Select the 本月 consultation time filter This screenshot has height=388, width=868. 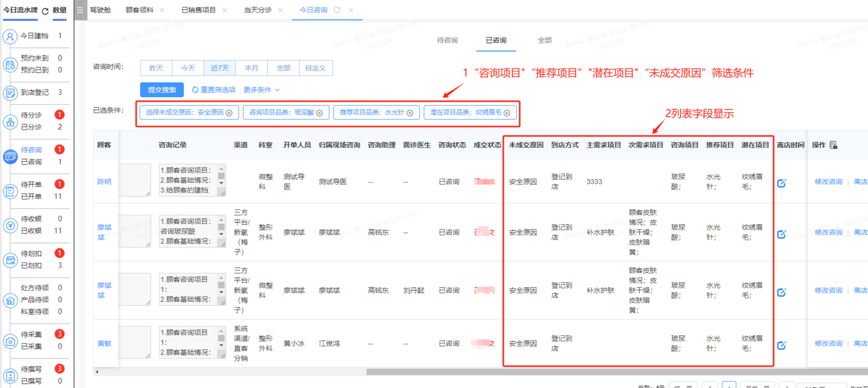coord(251,68)
